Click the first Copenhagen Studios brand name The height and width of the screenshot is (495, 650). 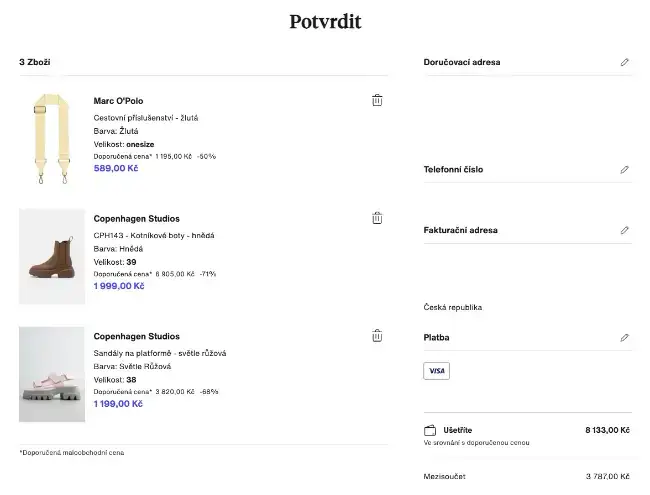(x=136, y=218)
